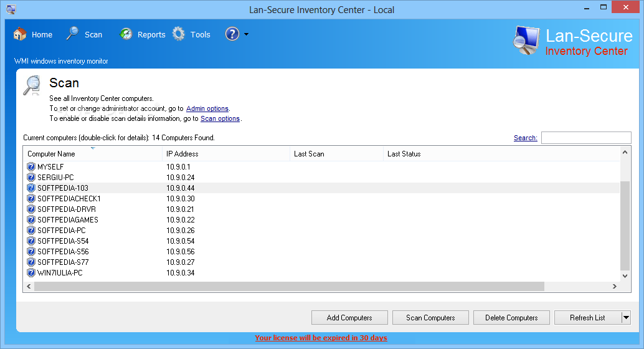Click the vertical scrollbar thumb
This screenshot has width=644, height=349.
625,225
